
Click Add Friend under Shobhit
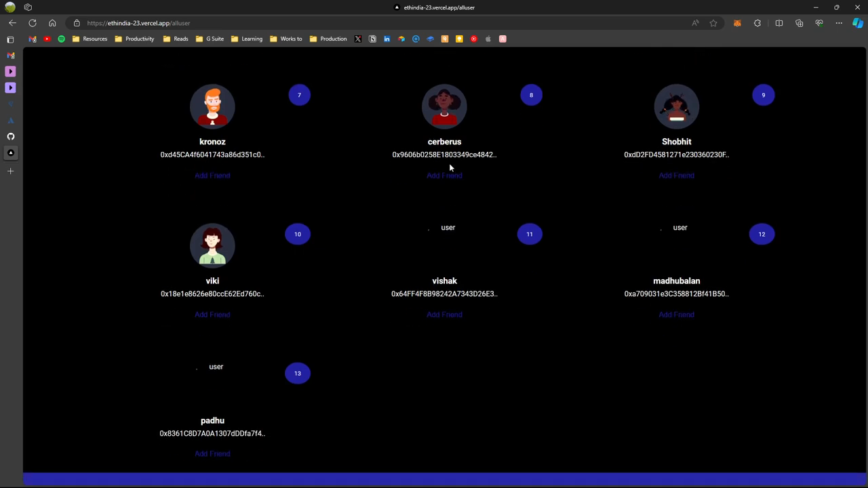point(676,176)
